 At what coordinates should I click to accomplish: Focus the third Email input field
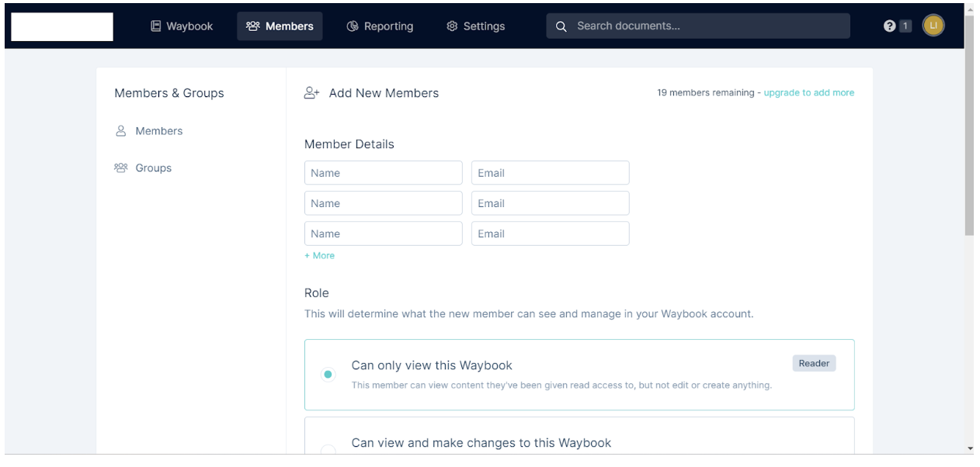550,233
